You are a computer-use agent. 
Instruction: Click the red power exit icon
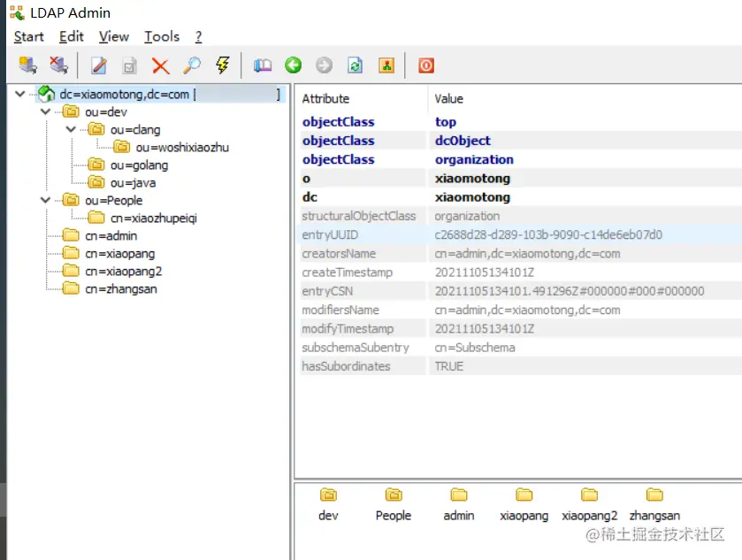(x=426, y=65)
